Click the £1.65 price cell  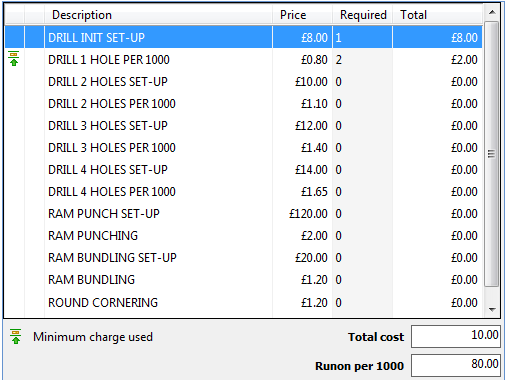point(302,192)
